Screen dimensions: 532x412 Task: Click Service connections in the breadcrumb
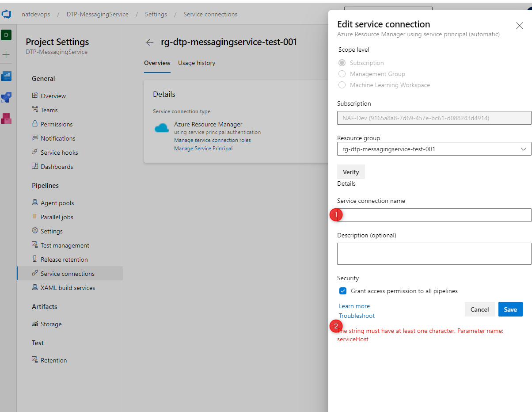[210, 14]
